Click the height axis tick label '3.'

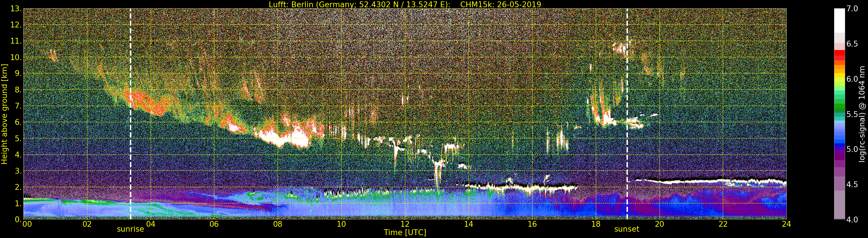[18, 171]
